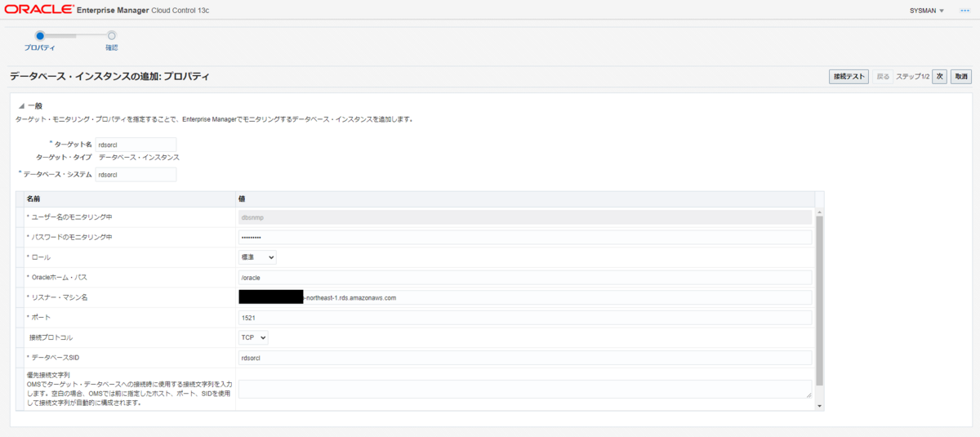Open the SYSMAN user dropdown
This screenshot has height=437, width=980.
[x=926, y=11]
